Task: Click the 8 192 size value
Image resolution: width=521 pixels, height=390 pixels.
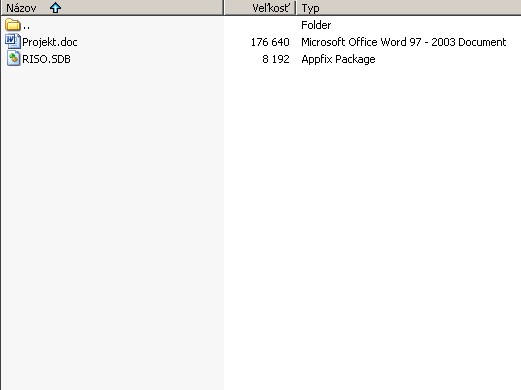Action: 276,59
